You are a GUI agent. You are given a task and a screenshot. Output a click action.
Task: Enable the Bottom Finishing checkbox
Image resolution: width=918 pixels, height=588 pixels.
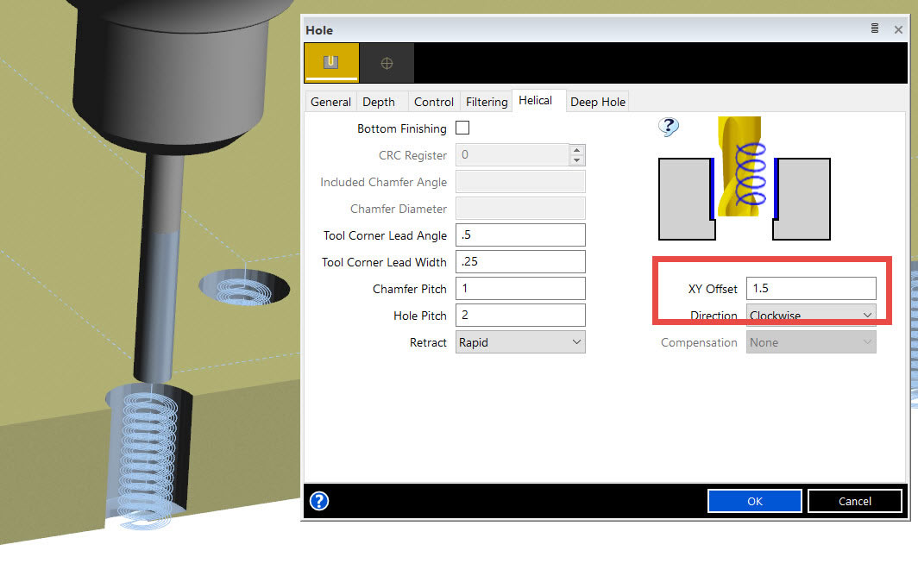462,128
